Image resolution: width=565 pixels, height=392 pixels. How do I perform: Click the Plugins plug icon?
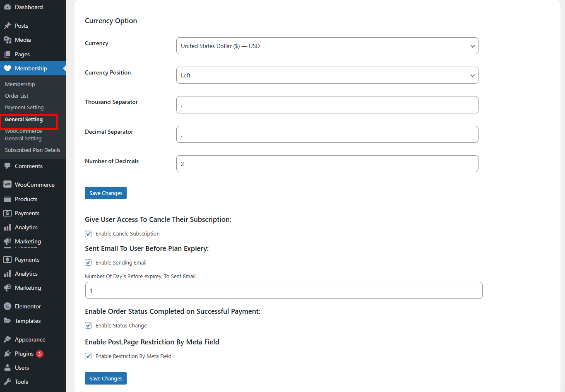coord(7,354)
